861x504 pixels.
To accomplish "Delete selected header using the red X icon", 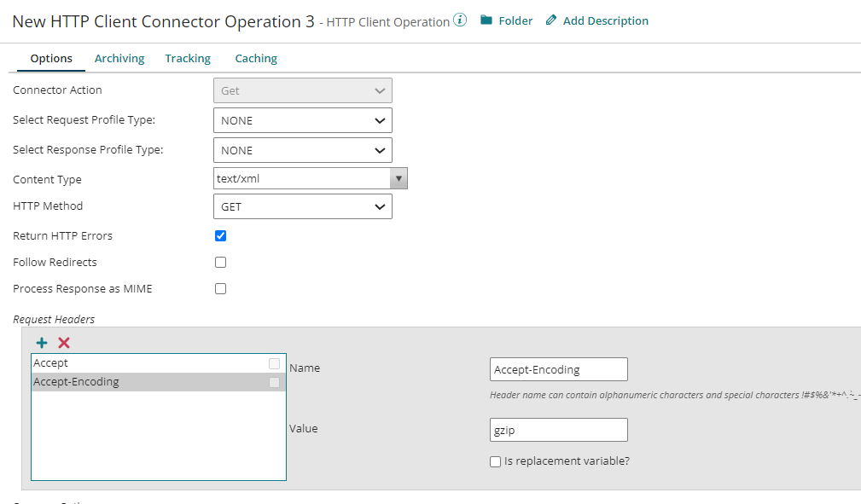I will click(x=63, y=342).
